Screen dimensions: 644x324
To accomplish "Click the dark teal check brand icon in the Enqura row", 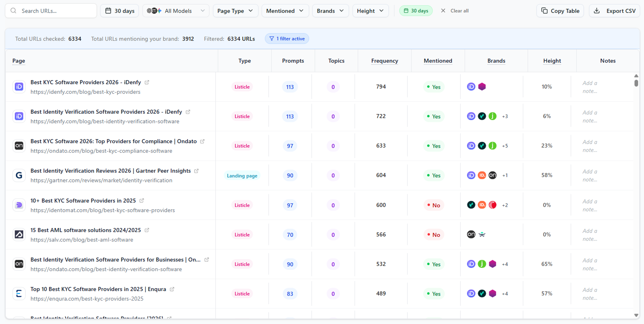I will click(482, 293).
